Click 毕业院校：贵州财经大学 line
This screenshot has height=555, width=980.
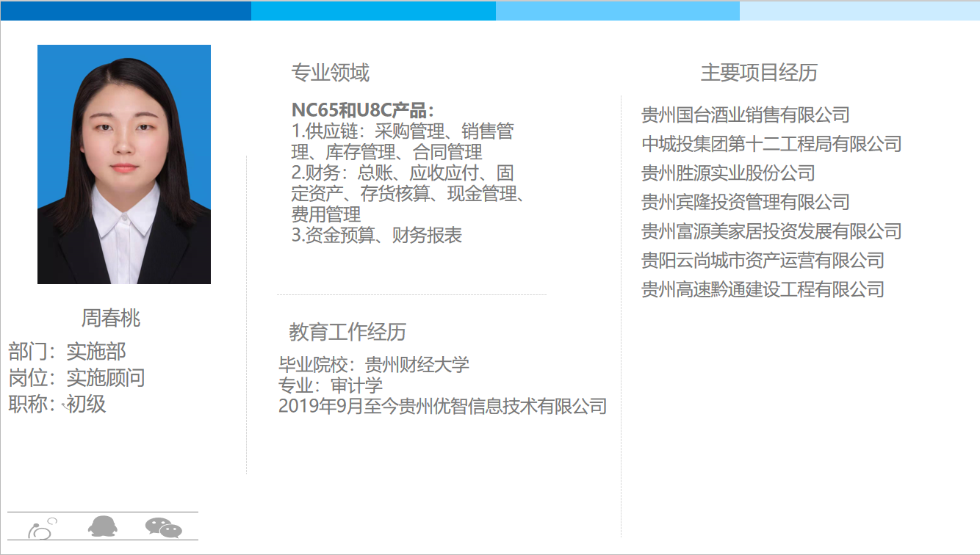point(373,365)
